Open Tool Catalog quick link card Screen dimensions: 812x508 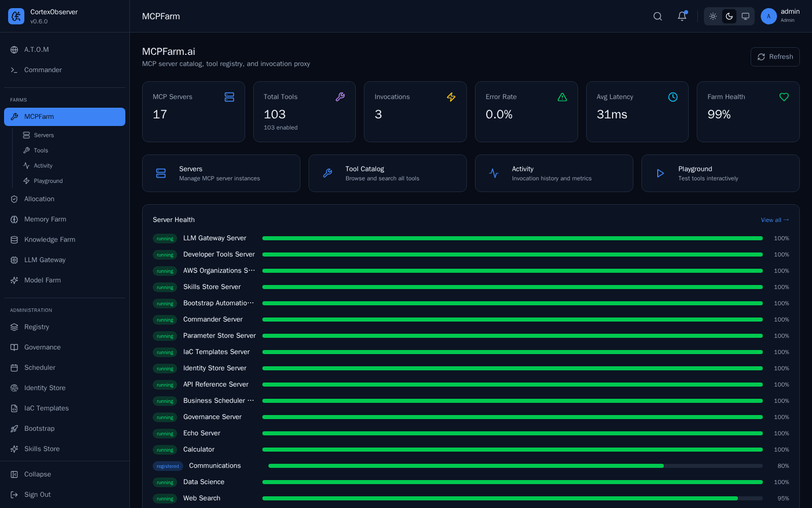tap(388, 173)
